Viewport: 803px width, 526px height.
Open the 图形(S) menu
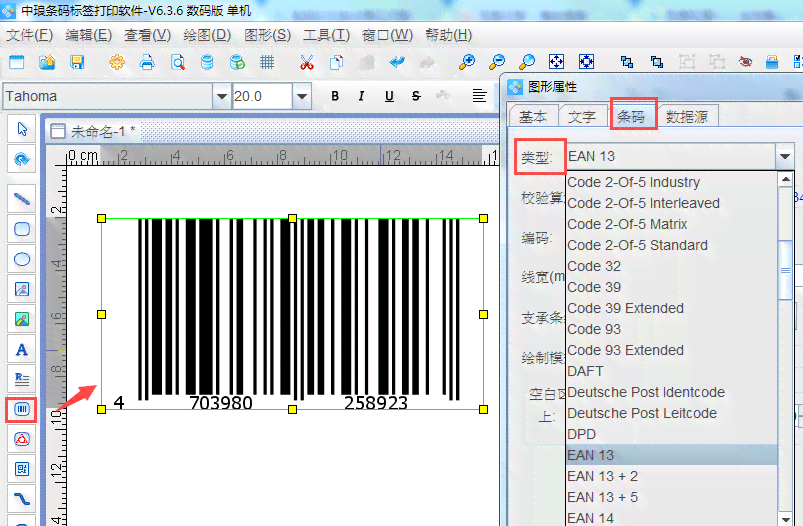[267, 35]
